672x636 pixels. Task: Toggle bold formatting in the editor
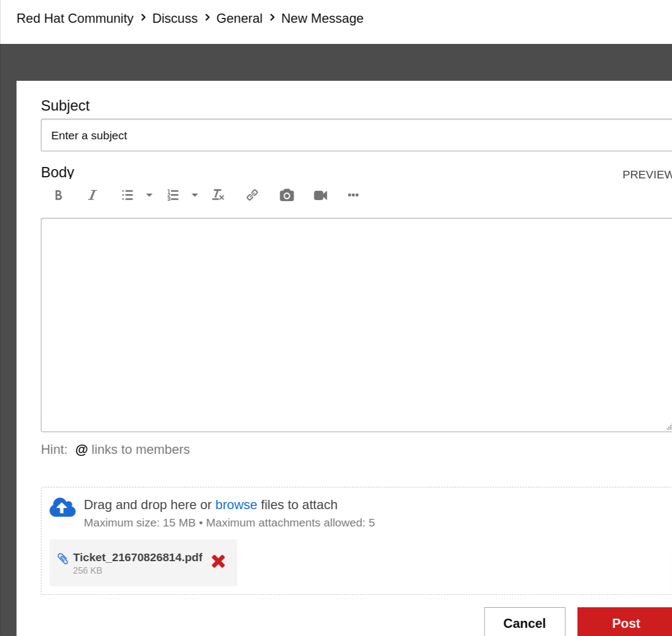[58, 195]
